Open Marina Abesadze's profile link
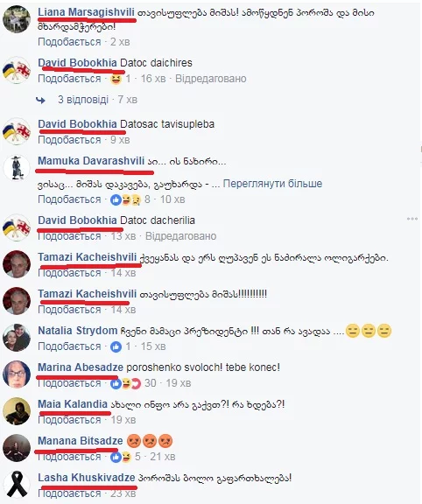 (x=81, y=367)
